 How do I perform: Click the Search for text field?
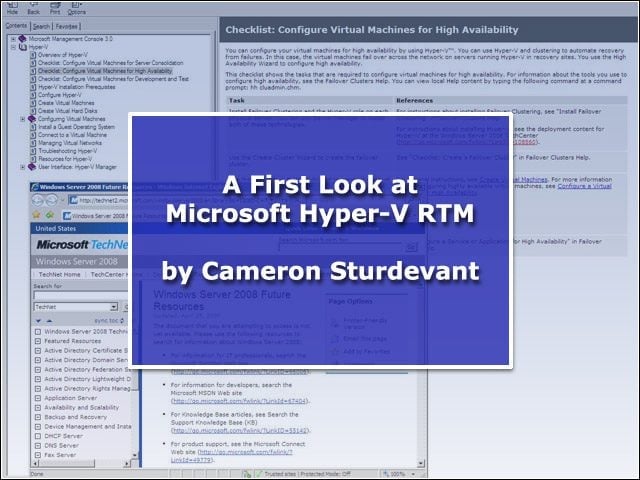pyautogui.click(x=80, y=295)
